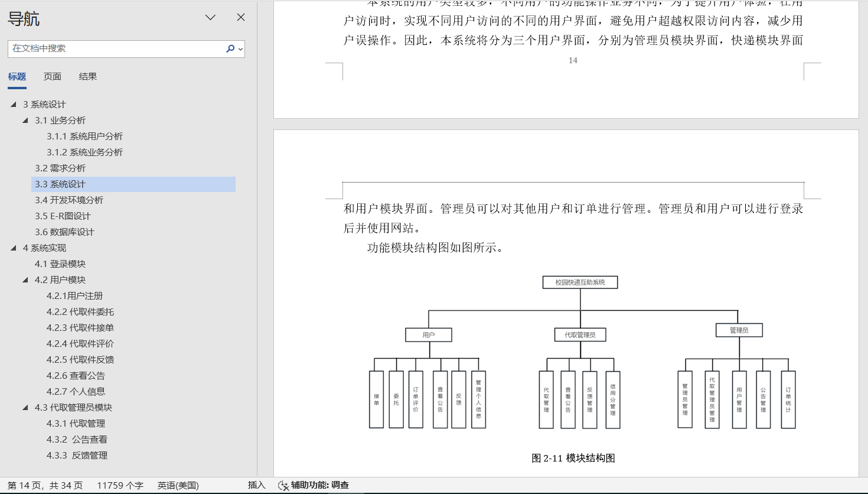868x494 pixels.
Task: Go to heading 3 系统设计
Action: (44, 105)
